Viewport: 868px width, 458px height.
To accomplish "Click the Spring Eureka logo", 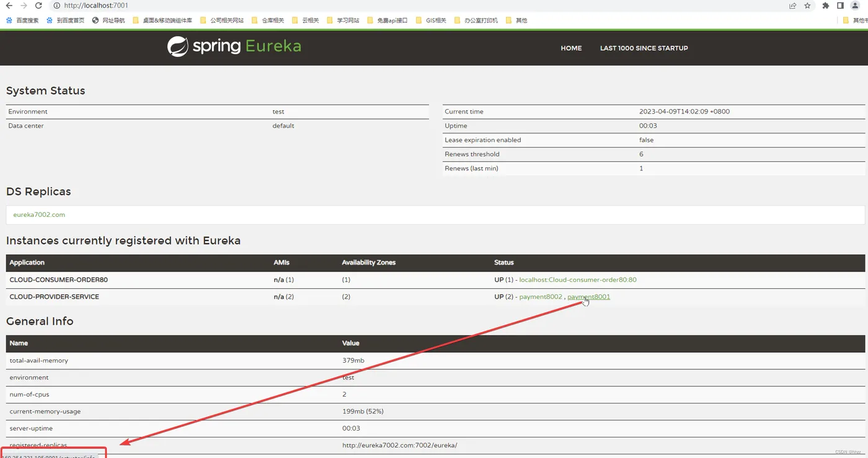I will tap(234, 46).
